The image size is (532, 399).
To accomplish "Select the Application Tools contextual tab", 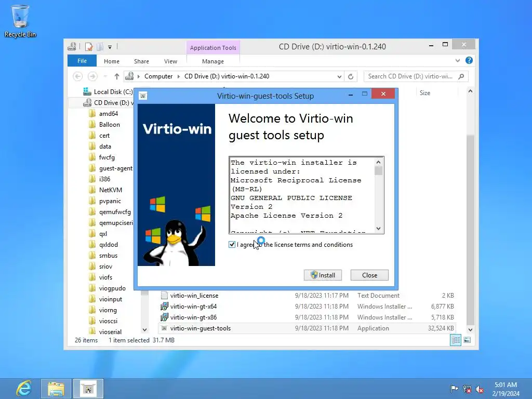I will (x=213, y=48).
